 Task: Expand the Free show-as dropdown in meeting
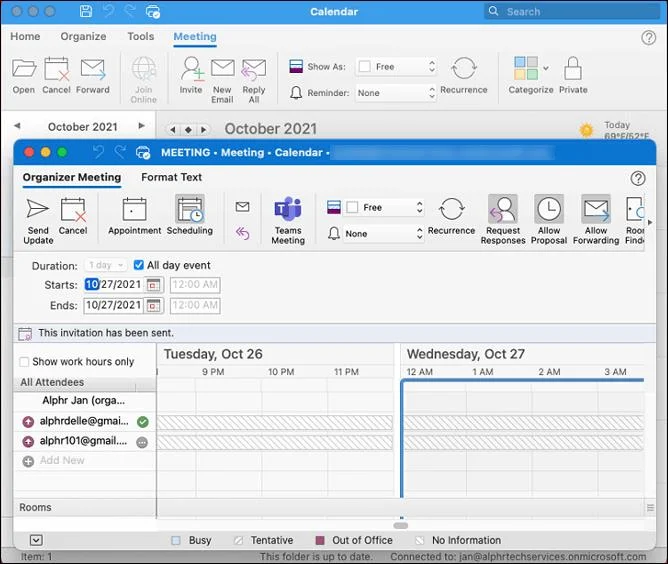tap(418, 207)
